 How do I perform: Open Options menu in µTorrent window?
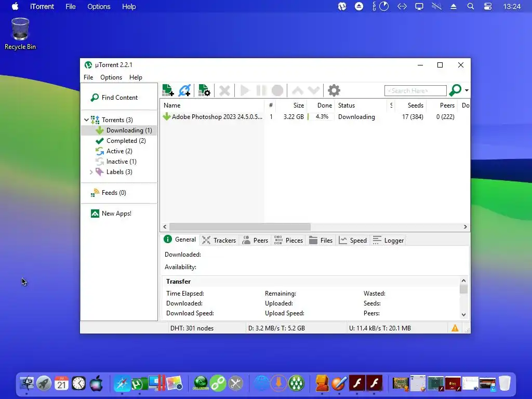pos(111,77)
